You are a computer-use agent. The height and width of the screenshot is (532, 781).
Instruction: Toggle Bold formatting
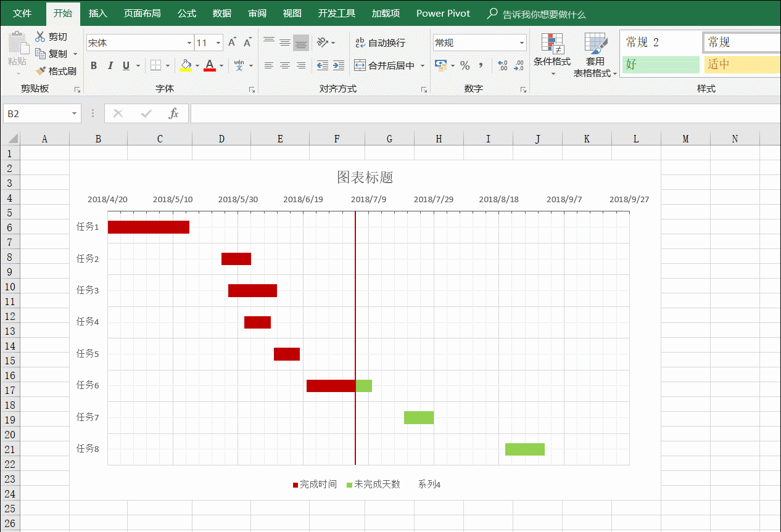point(94,65)
